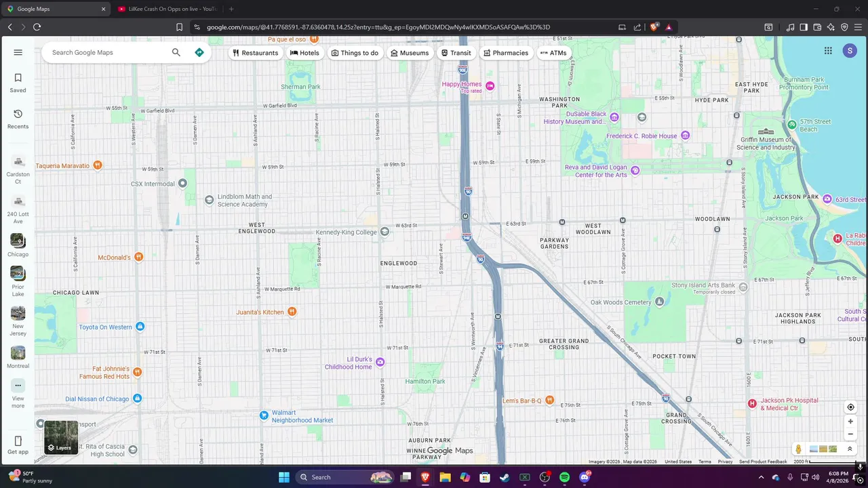Viewport: 868px width, 488px height.
Task: Switch to LilKee Crash On Opps YouTube tab
Action: tap(167, 9)
